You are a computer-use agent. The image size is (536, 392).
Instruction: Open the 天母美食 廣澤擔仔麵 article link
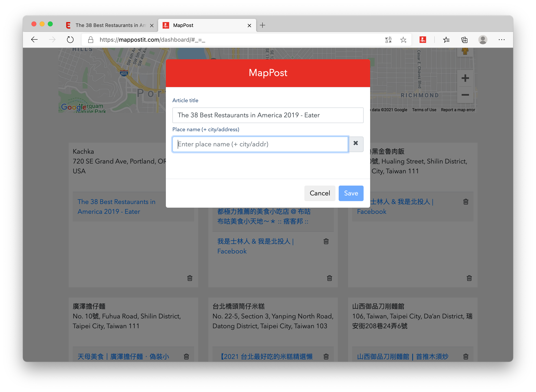(x=123, y=356)
